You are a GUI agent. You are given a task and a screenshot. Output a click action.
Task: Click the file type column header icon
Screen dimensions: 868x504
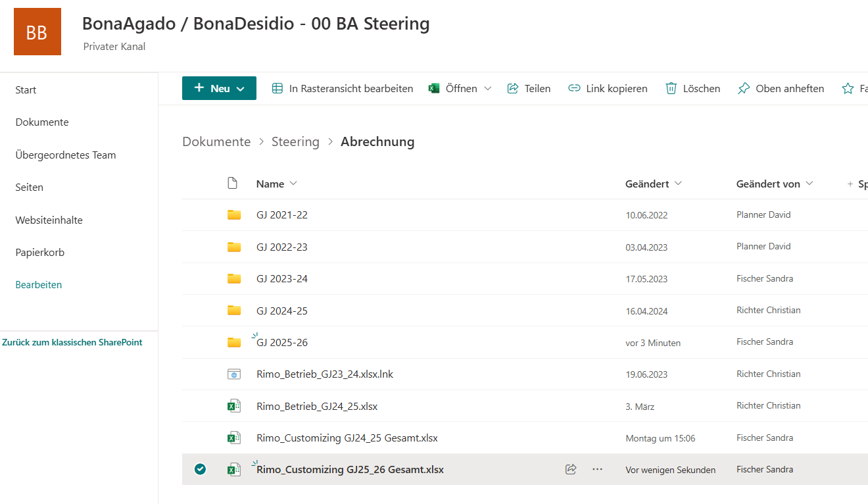[232, 183]
